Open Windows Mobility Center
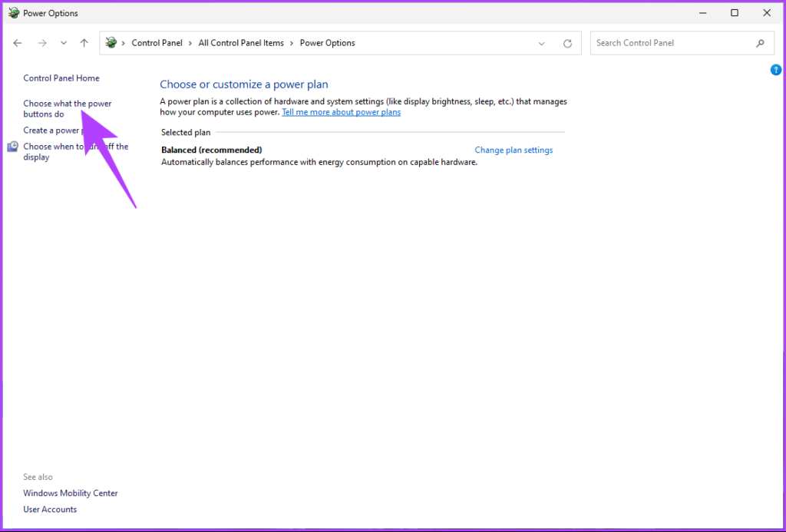The image size is (786, 532). coord(70,493)
